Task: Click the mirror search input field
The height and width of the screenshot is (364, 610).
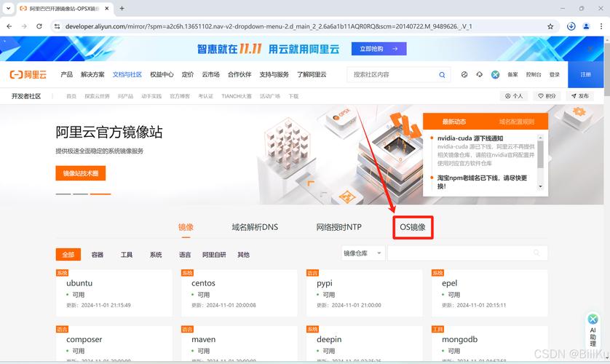Action: (467, 253)
